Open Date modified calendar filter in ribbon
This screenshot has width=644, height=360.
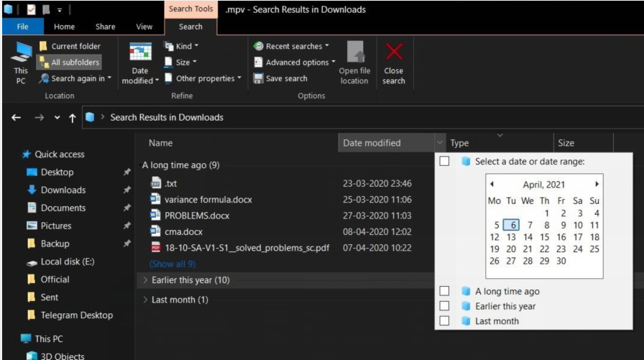[140, 63]
